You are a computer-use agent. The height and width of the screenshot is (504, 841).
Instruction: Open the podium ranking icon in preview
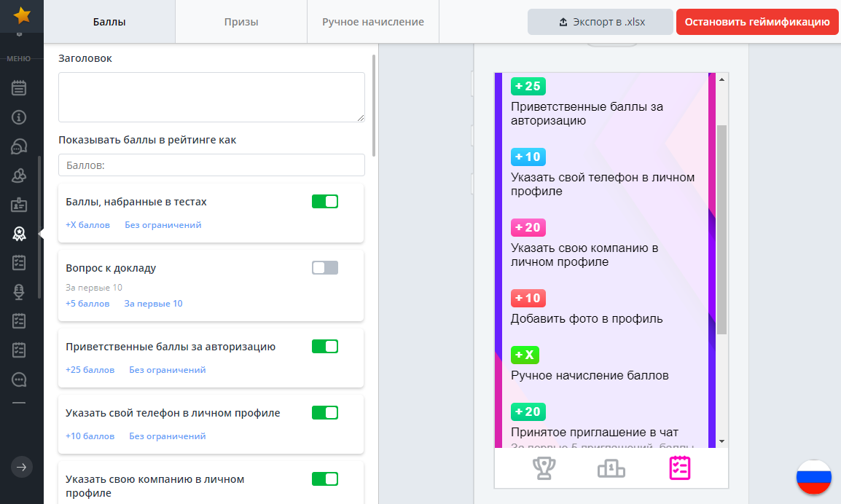611,468
